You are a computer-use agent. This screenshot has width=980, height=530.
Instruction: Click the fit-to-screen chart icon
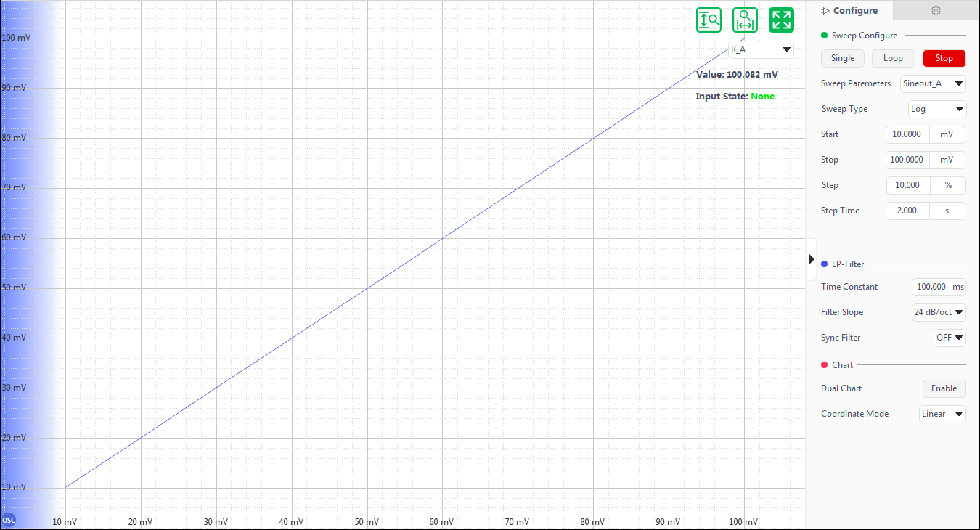pos(781,20)
